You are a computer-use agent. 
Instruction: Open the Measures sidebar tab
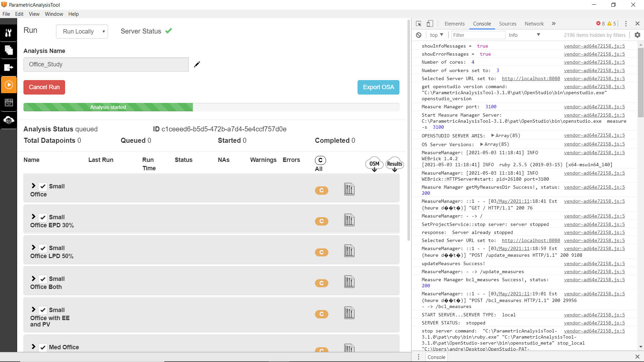[9, 33]
